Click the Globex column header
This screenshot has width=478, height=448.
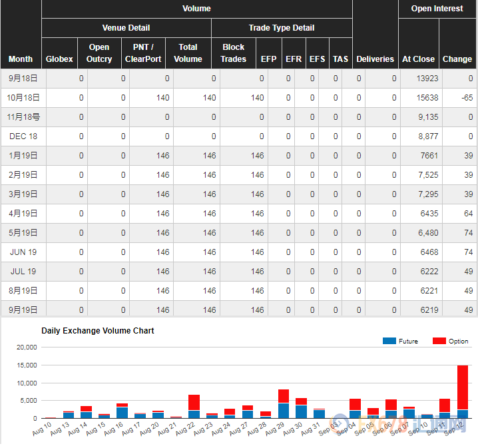59,59
